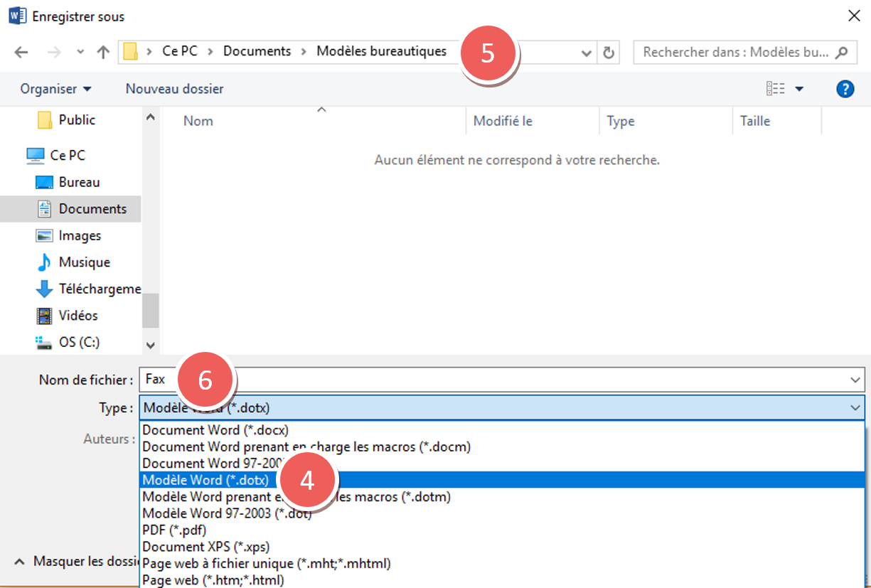Sort files by Modifié le column

503,121
